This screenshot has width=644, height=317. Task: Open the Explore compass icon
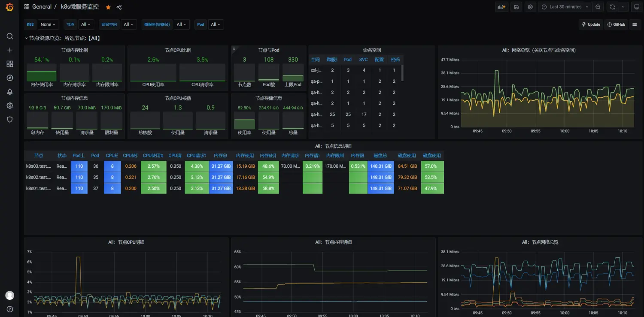pyautogui.click(x=9, y=78)
